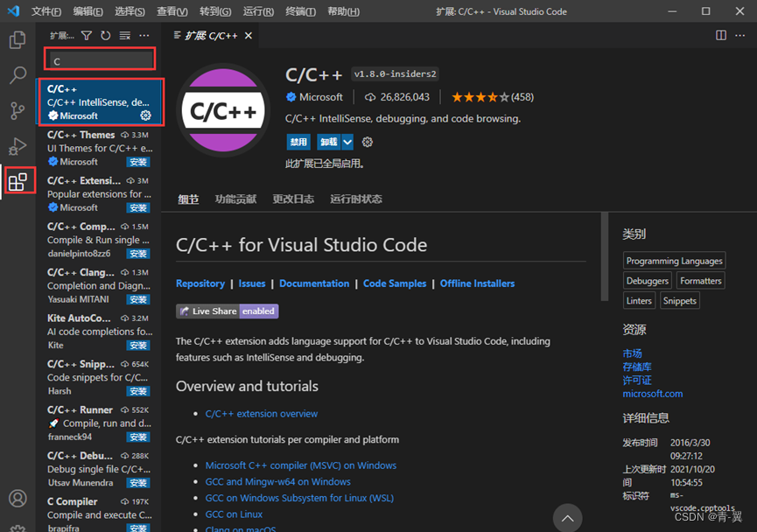757x532 pixels.
Task: Open the Search view in activity bar
Action: click(x=18, y=75)
